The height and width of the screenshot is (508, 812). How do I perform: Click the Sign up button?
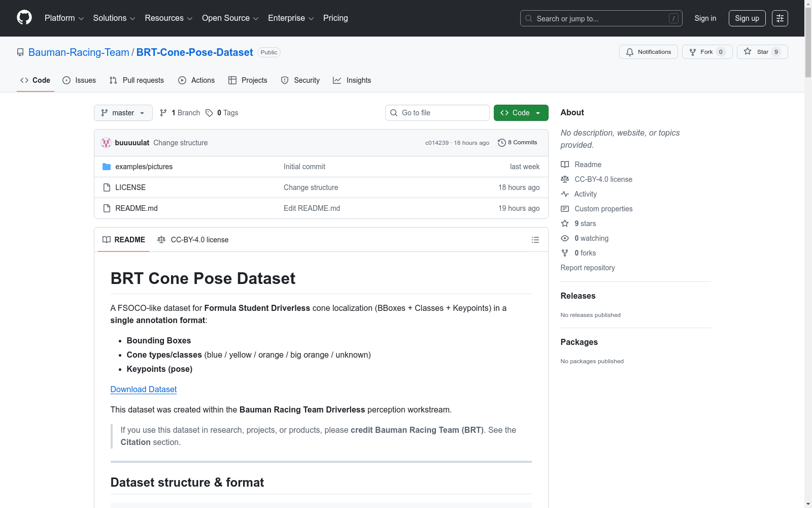click(747, 18)
